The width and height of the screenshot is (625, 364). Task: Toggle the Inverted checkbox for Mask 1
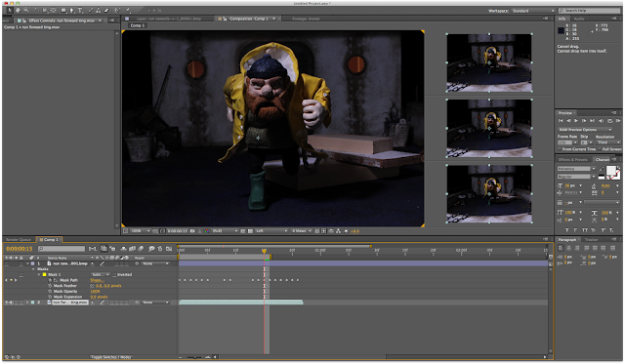click(114, 274)
